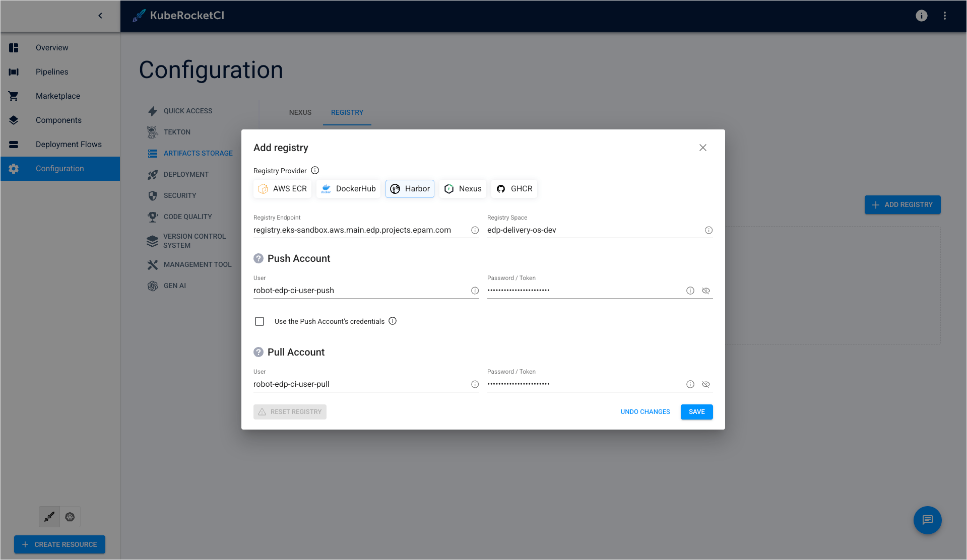Image resolution: width=967 pixels, height=560 pixels.
Task: Select the Kubernetes view toggle icon
Action: tap(70, 517)
